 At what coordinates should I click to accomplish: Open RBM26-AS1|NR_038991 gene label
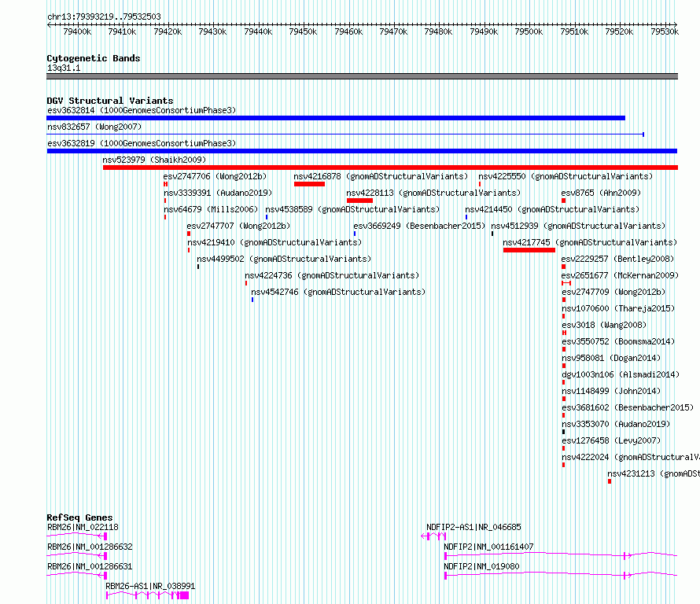click(150, 586)
